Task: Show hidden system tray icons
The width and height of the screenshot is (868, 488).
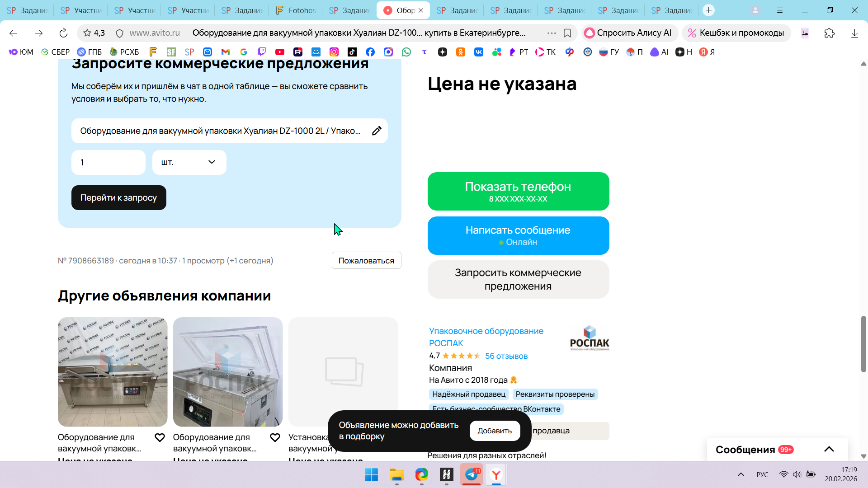Action: 741,474
